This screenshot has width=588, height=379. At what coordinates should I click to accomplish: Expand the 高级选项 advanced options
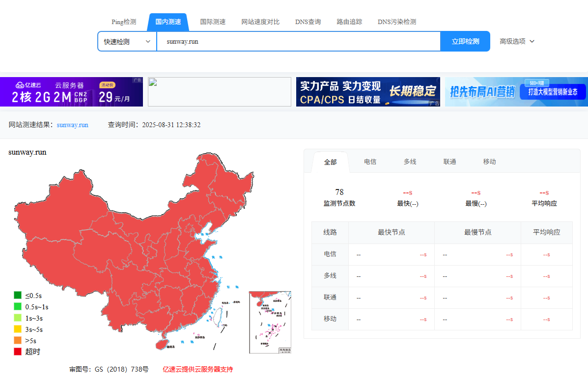517,42
